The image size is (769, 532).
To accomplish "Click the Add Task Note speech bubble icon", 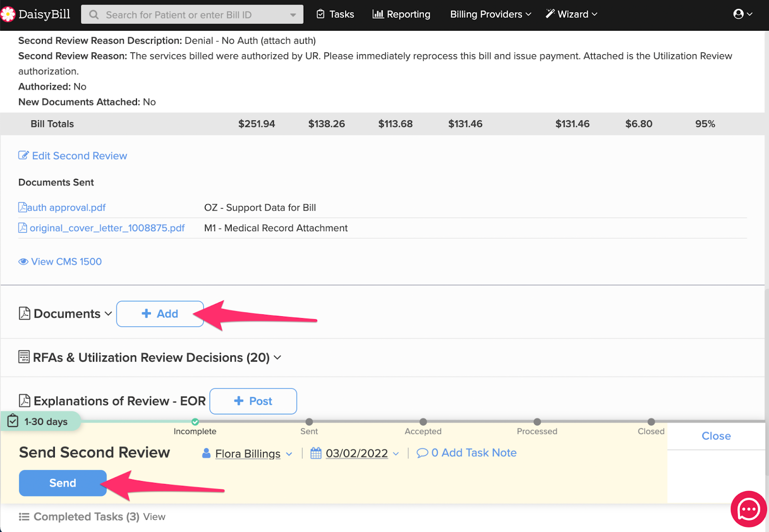I will click(422, 453).
